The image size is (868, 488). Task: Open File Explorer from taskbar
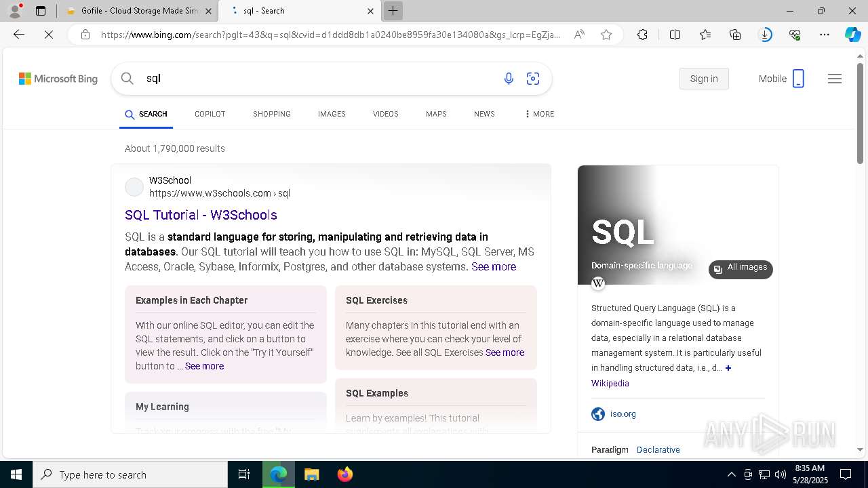[x=311, y=474]
